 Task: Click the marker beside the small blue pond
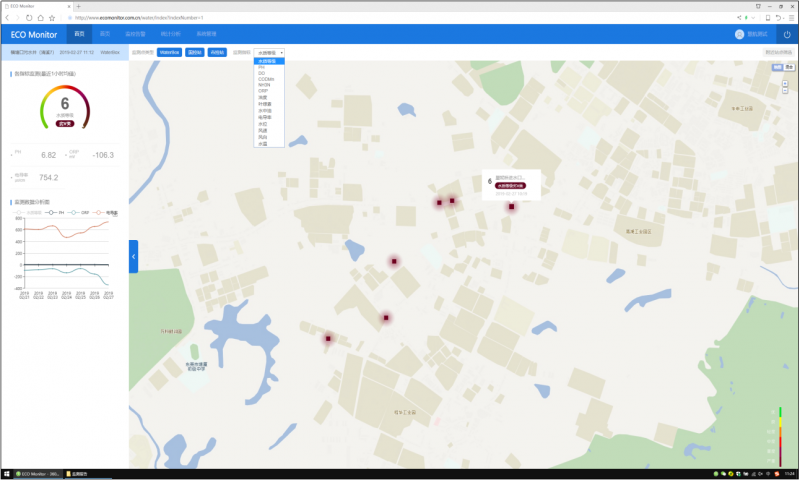(394, 261)
